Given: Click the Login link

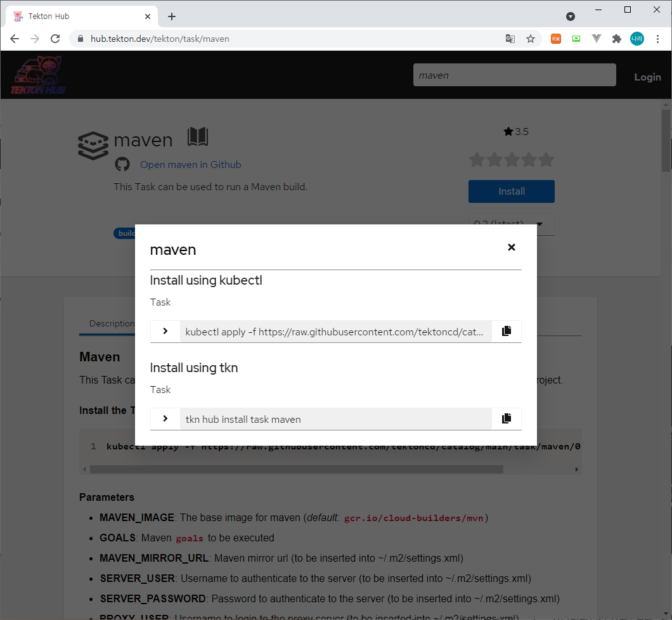Looking at the screenshot, I should point(647,77).
